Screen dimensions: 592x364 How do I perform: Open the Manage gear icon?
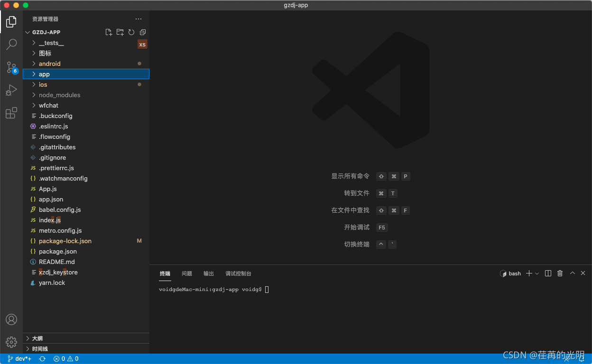click(11, 342)
